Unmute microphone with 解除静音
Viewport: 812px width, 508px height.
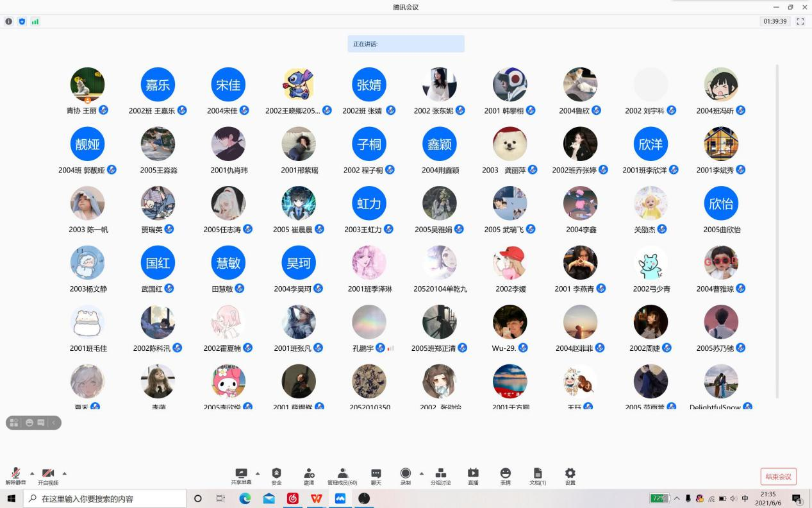(16, 476)
